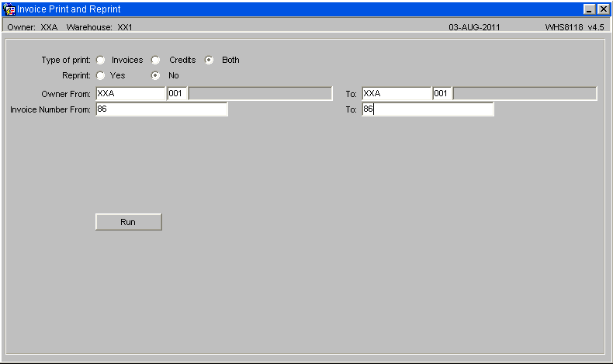613x364 pixels.
Task: Choose Yes for Reprint
Action: (x=100, y=75)
